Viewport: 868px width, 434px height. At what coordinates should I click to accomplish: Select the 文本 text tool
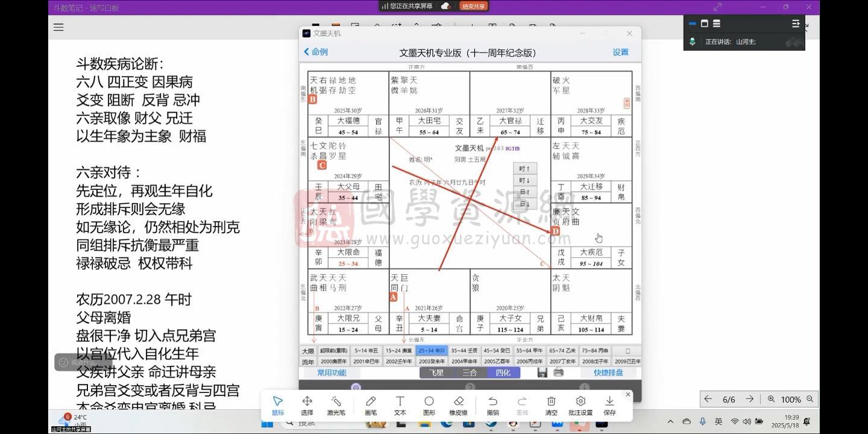pos(400,404)
